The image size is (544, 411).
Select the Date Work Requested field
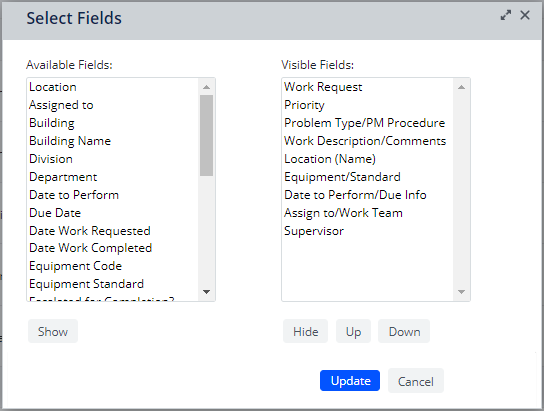[113, 231]
